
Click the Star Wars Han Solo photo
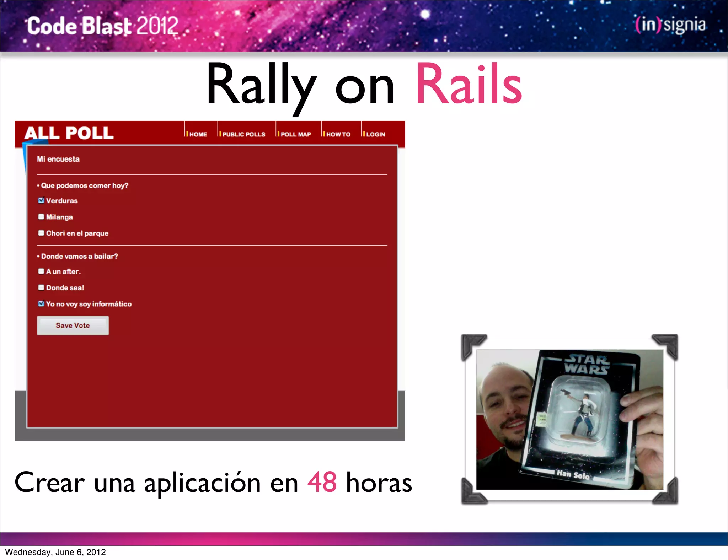point(570,419)
